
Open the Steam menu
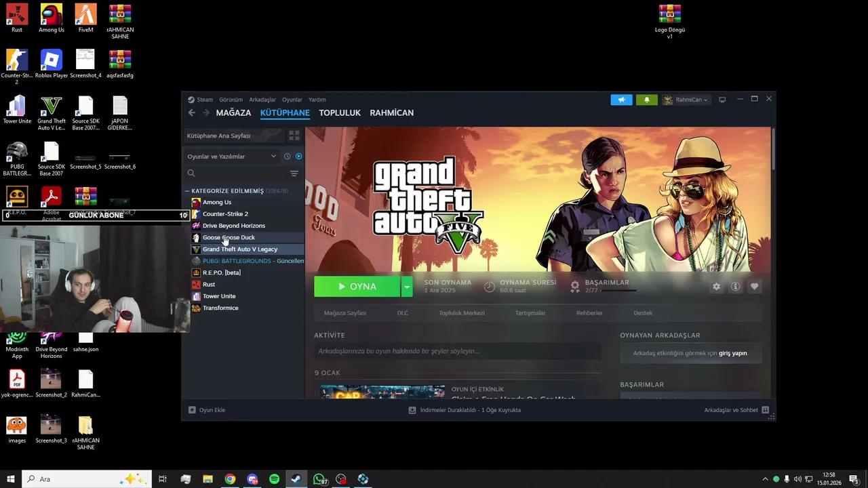[x=205, y=100]
